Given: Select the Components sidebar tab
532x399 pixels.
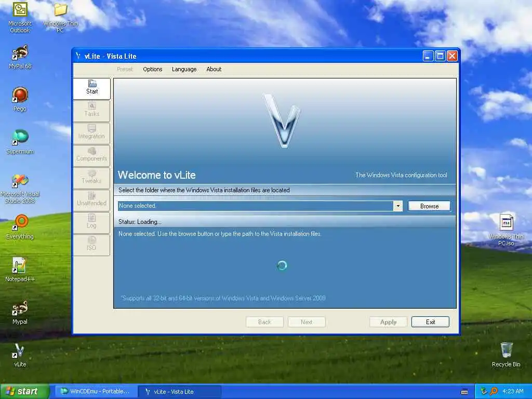Looking at the screenshot, I should tap(91, 155).
